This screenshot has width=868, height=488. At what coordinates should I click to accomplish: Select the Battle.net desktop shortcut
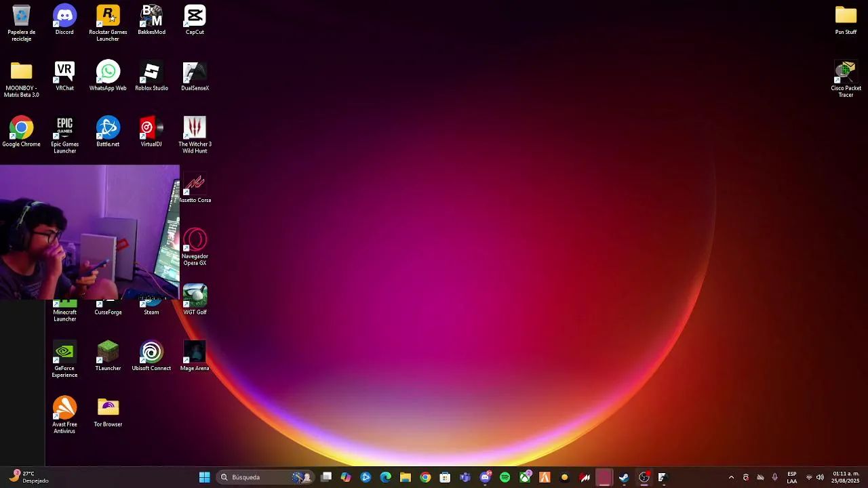pyautogui.click(x=108, y=132)
